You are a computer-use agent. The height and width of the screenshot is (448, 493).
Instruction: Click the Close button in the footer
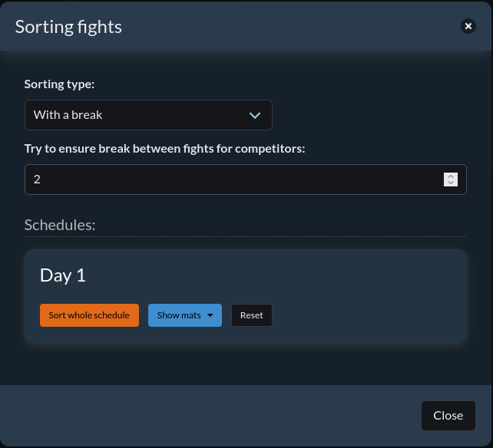click(x=448, y=416)
